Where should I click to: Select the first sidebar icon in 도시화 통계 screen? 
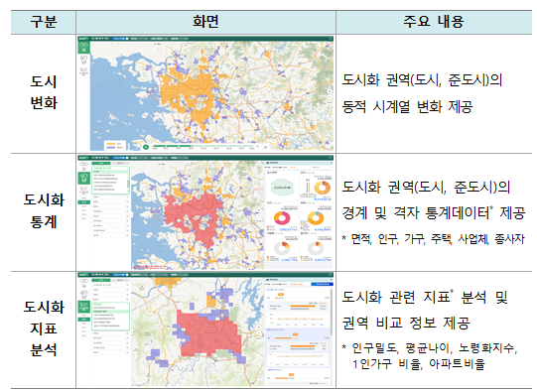tap(84, 166)
